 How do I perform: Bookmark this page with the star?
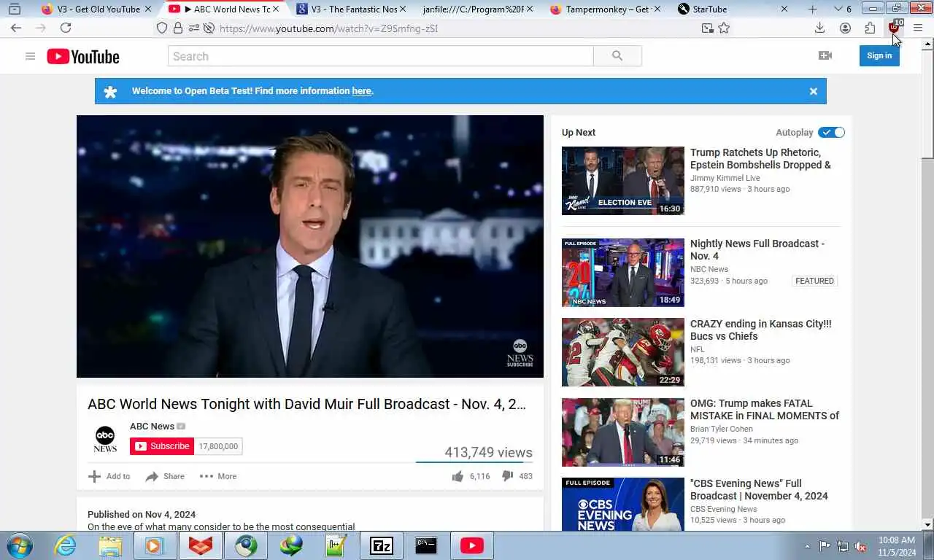coord(724,28)
